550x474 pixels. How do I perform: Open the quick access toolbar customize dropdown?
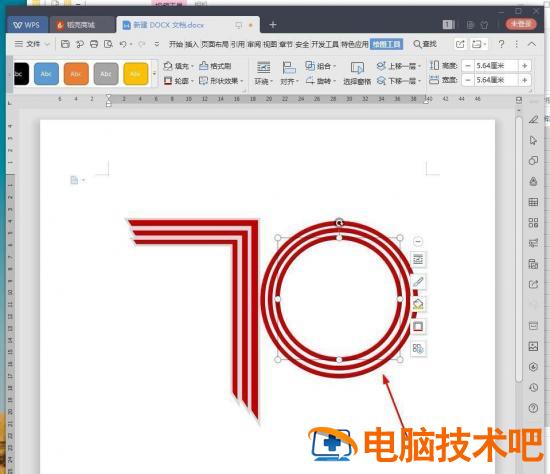coord(157,44)
